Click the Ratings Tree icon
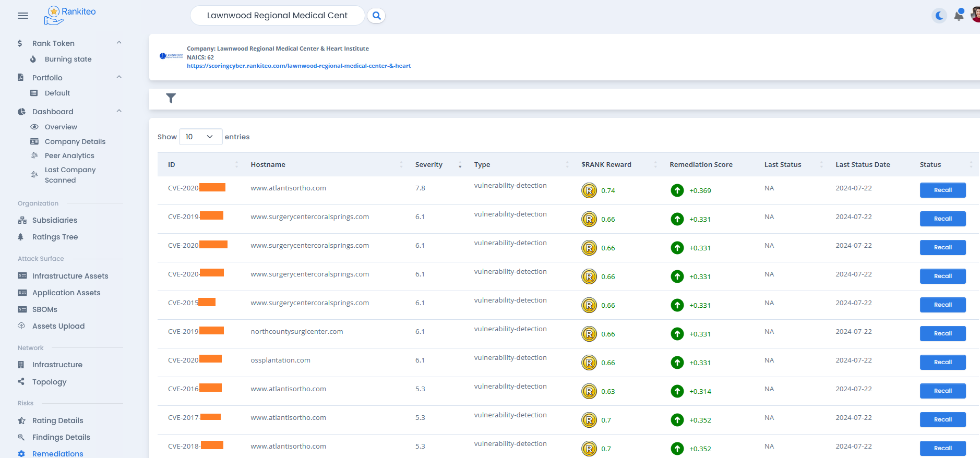This screenshot has height=458, width=980. pos(21,237)
